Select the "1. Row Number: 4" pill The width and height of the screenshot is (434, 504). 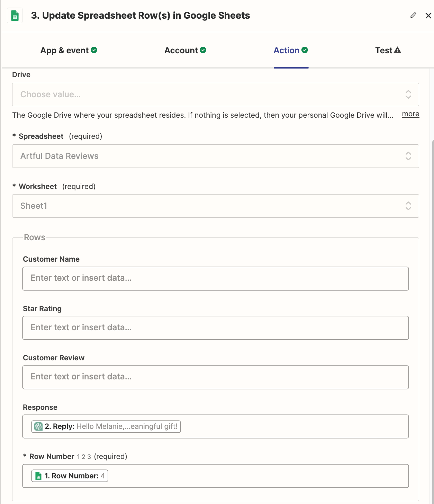point(74,476)
